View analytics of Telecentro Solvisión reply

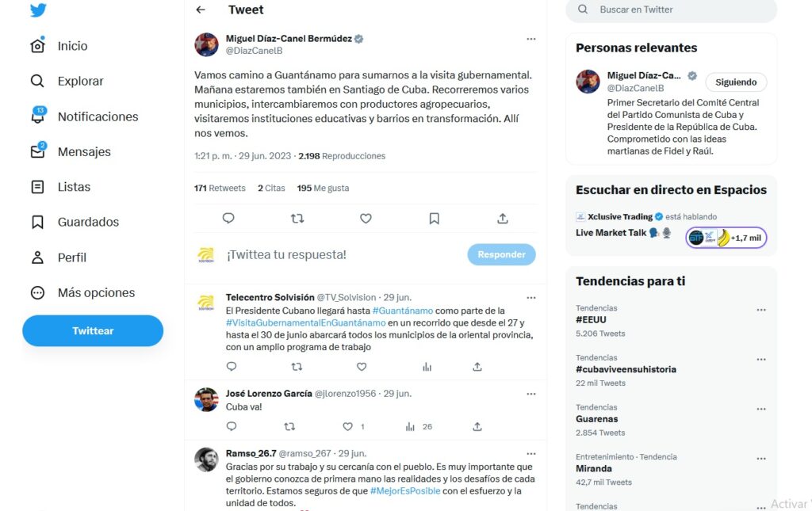click(427, 367)
